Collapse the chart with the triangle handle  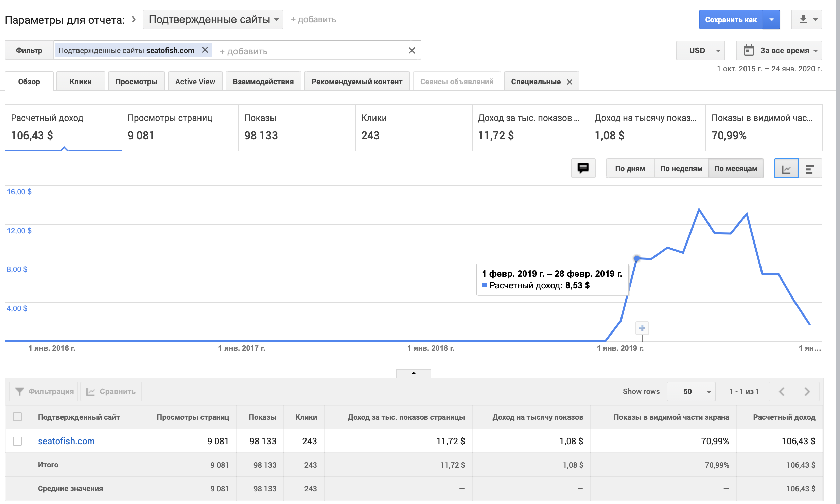(413, 373)
